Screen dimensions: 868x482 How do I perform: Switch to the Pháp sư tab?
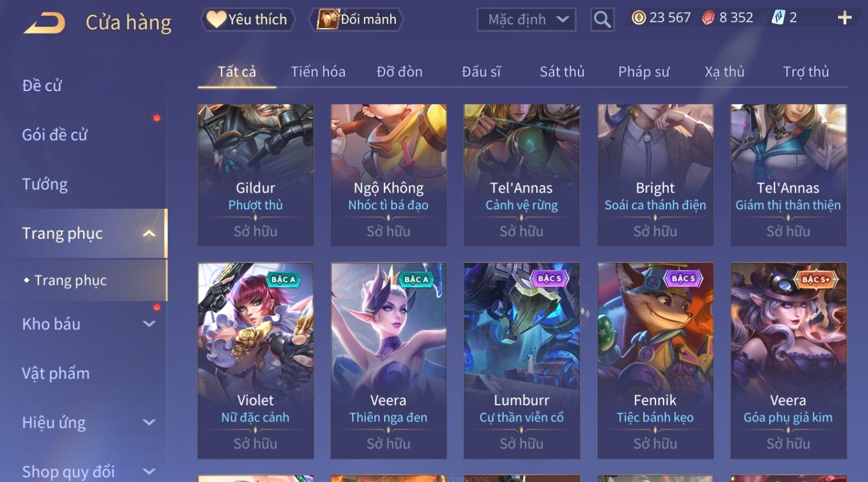[644, 72]
